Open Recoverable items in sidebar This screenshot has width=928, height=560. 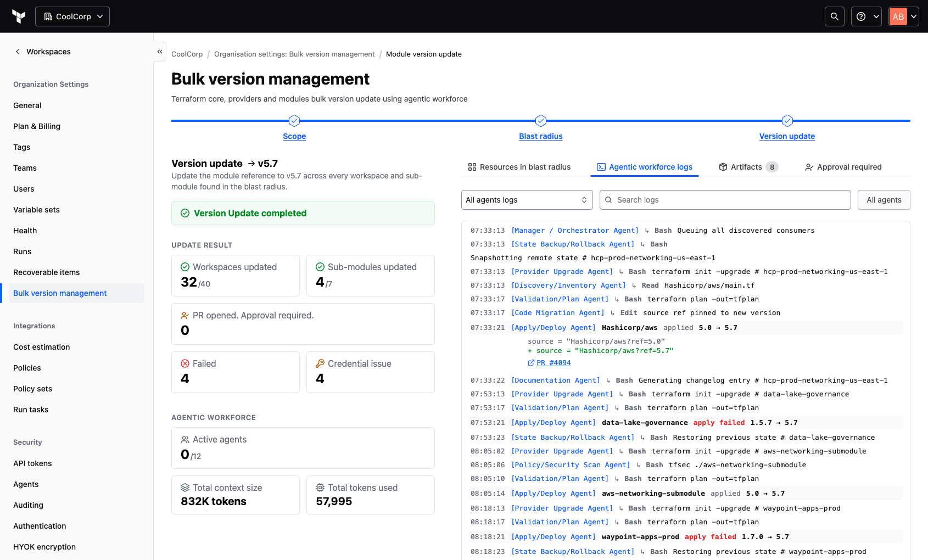click(47, 272)
